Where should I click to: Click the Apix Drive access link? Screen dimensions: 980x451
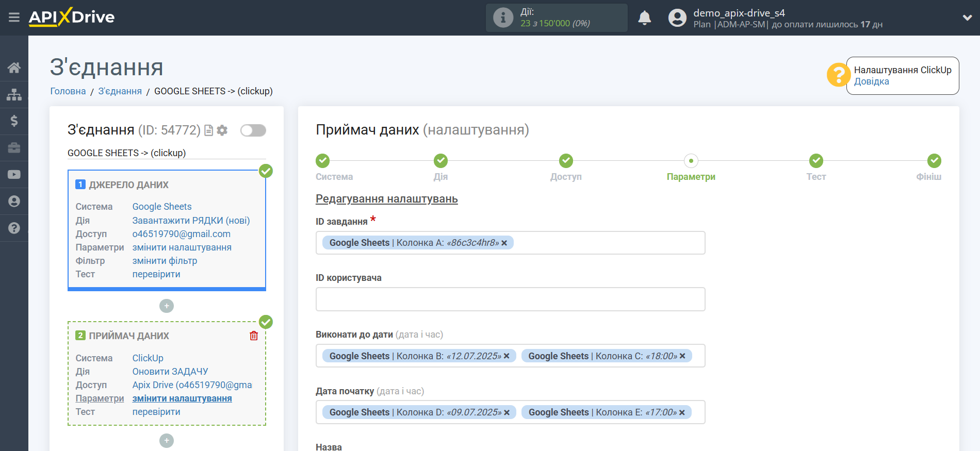point(192,385)
